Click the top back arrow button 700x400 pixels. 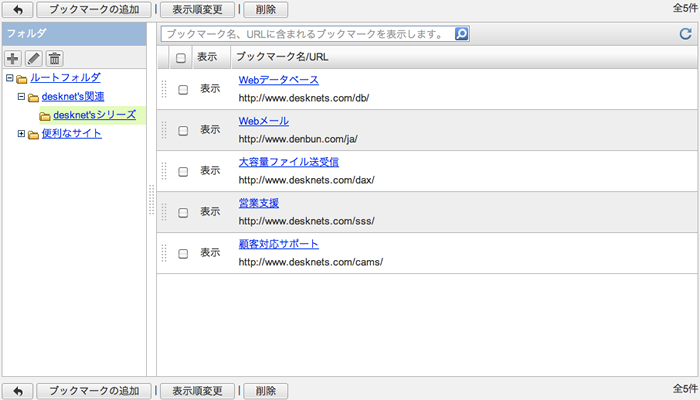[18, 9]
